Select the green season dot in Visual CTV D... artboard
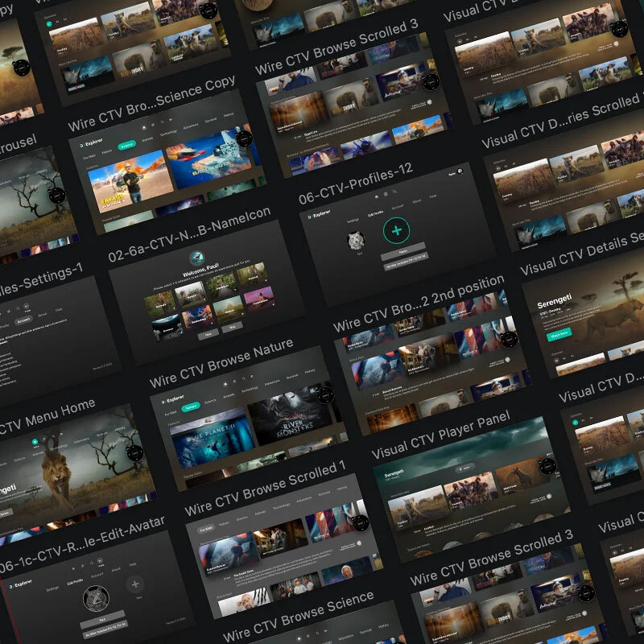This screenshot has width=644, height=644. pos(575,422)
